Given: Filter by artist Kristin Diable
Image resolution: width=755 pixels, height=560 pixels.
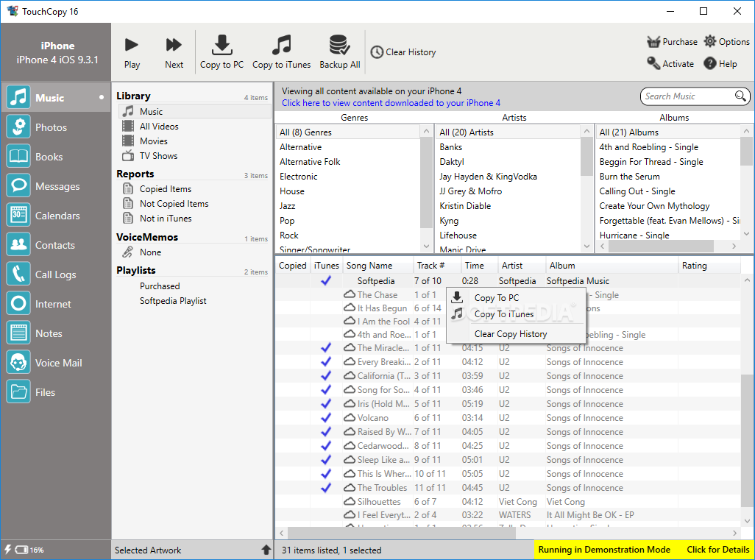Looking at the screenshot, I should click(x=508, y=205).
